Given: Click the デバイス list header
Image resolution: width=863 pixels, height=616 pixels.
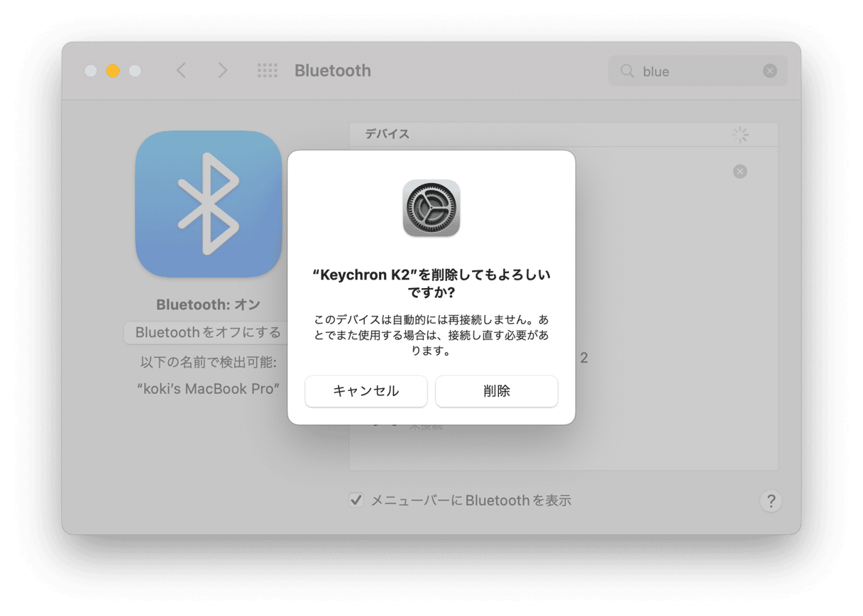Looking at the screenshot, I should [x=564, y=134].
